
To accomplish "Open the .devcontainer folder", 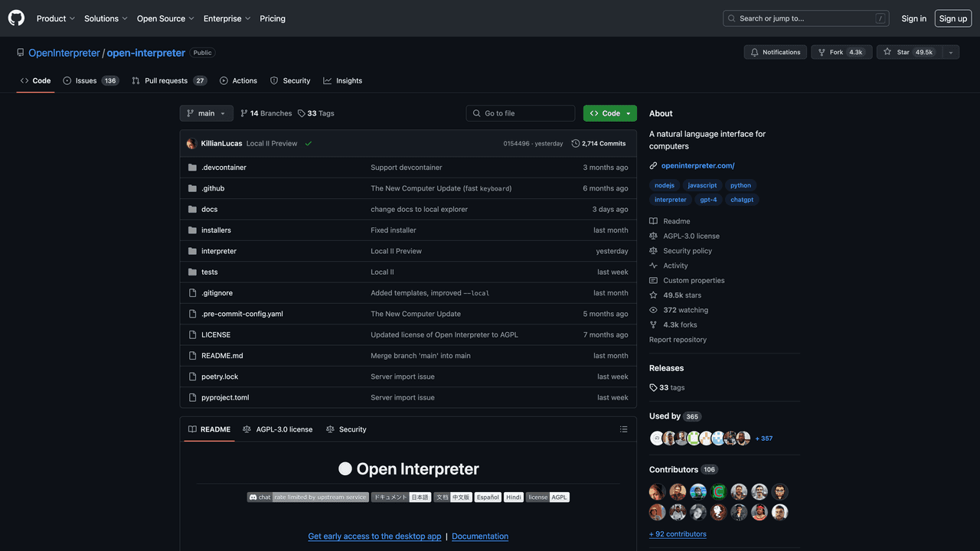I will [x=224, y=168].
